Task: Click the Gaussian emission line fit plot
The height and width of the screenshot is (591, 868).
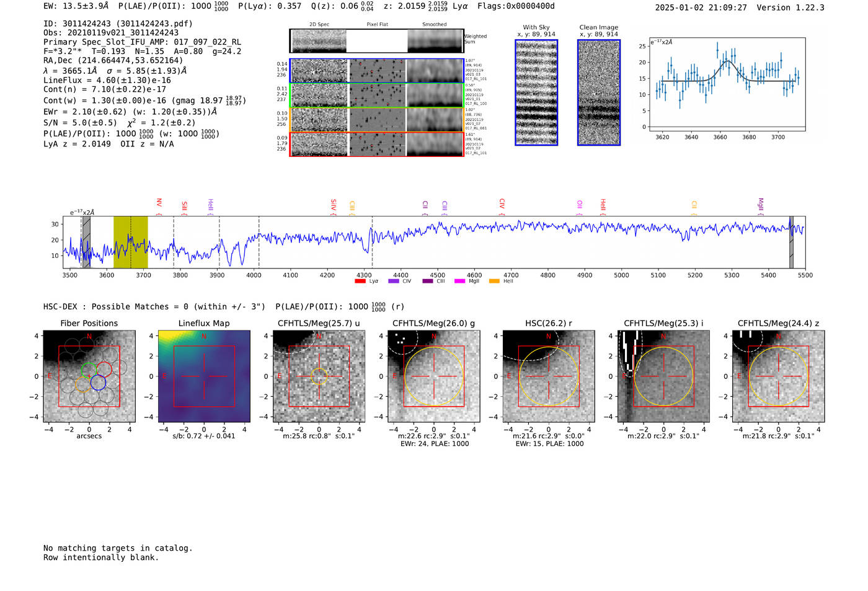Action: [x=727, y=85]
